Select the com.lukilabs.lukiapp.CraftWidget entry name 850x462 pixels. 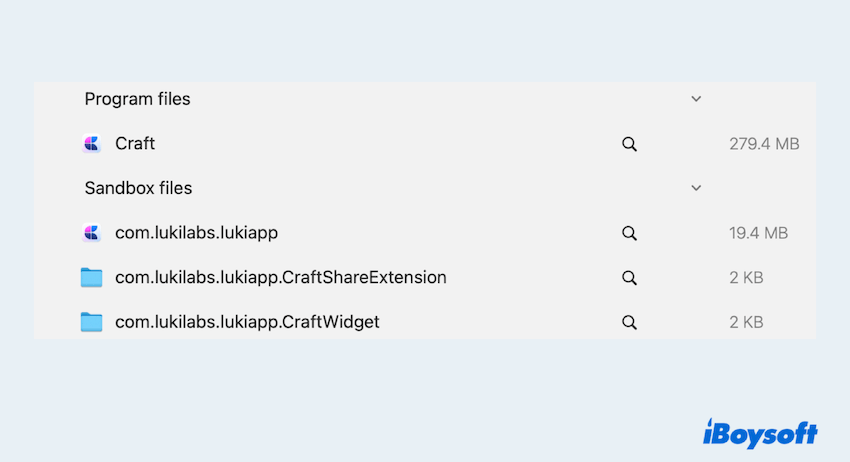247,322
